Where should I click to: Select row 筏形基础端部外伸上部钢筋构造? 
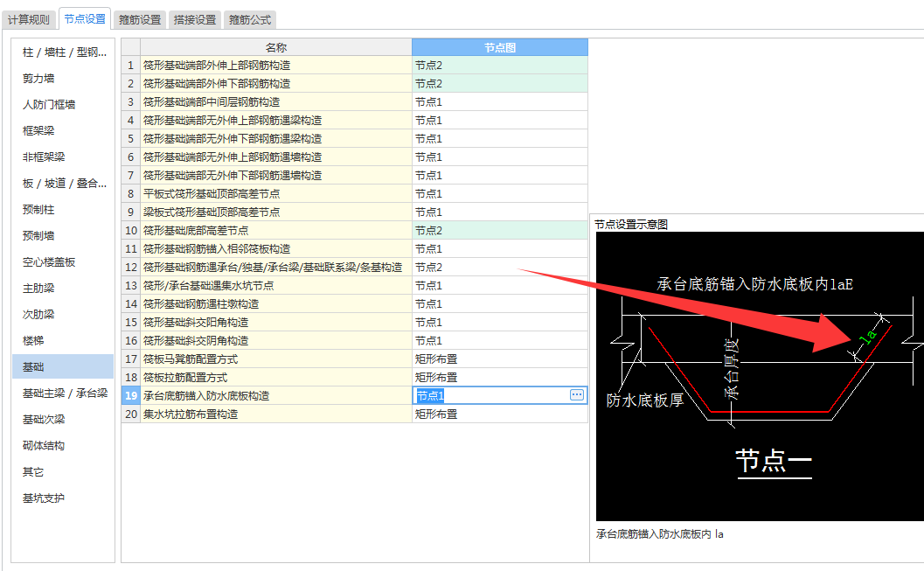click(275, 65)
